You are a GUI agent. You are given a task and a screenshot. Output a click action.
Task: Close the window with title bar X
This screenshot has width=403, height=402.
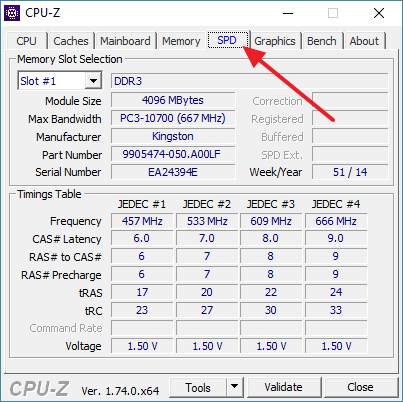(379, 13)
